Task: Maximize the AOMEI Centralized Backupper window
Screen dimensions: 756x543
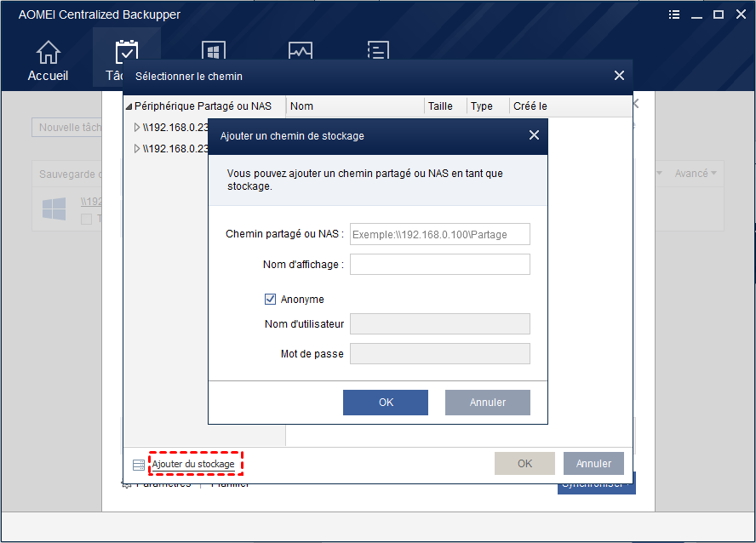Action: (719, 14)
